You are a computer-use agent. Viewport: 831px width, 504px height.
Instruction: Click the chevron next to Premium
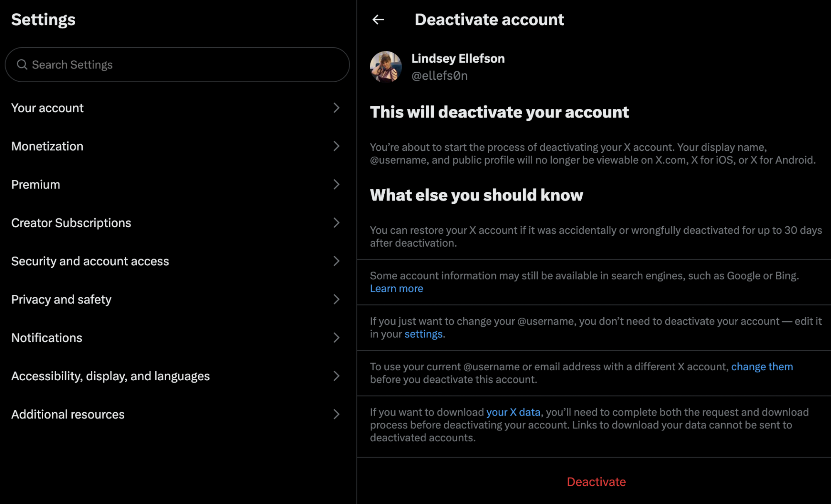pyautogui.click(x=337, y=184)
